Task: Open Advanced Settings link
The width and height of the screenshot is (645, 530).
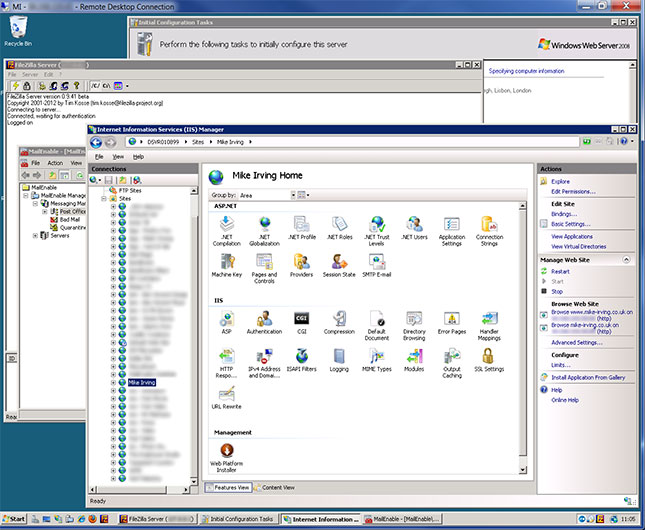Action: [577, 342]
